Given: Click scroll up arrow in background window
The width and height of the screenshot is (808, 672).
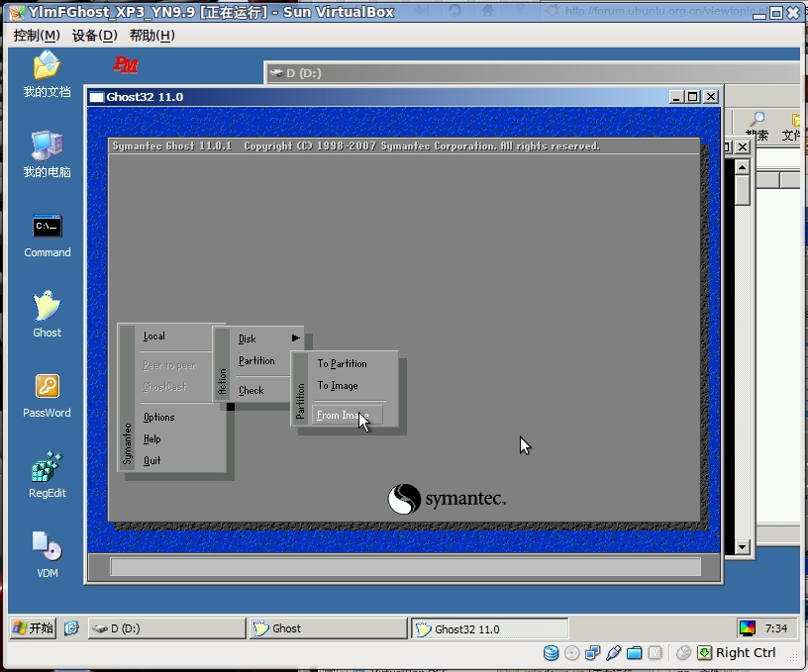Looking at the screenshot, I should pos(742,167).
